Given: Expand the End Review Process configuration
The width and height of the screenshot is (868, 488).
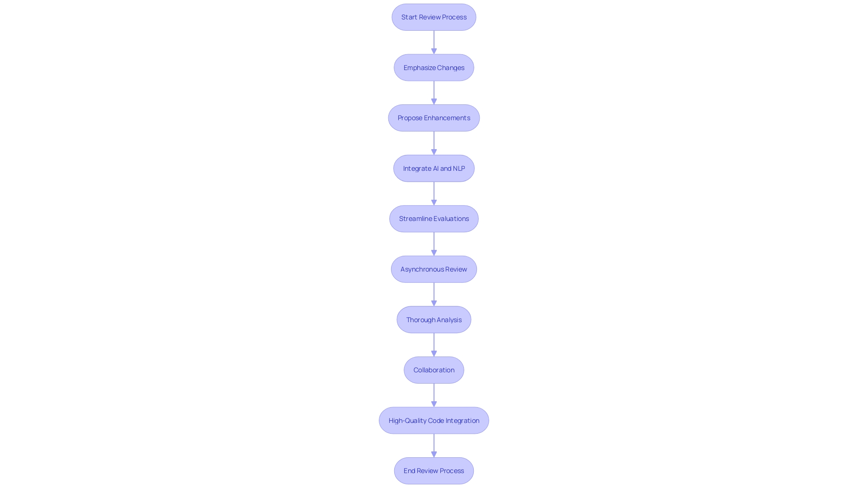Looking at the screenshot, I should coord(434,471).
